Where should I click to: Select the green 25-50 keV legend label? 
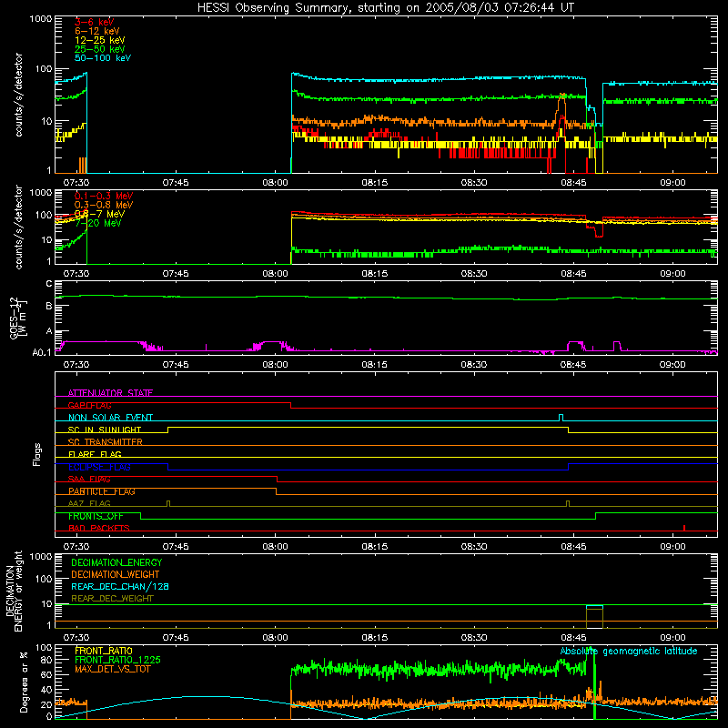pos(100,49)
